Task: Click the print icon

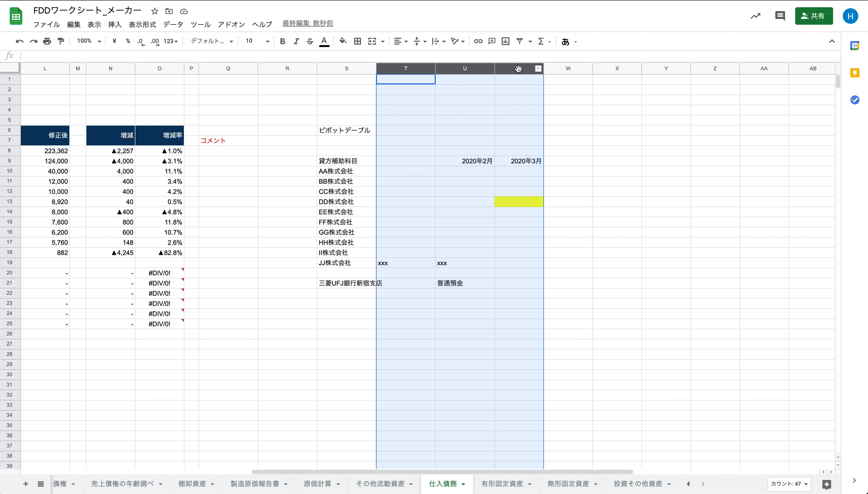Action: (x=47, y=41)
